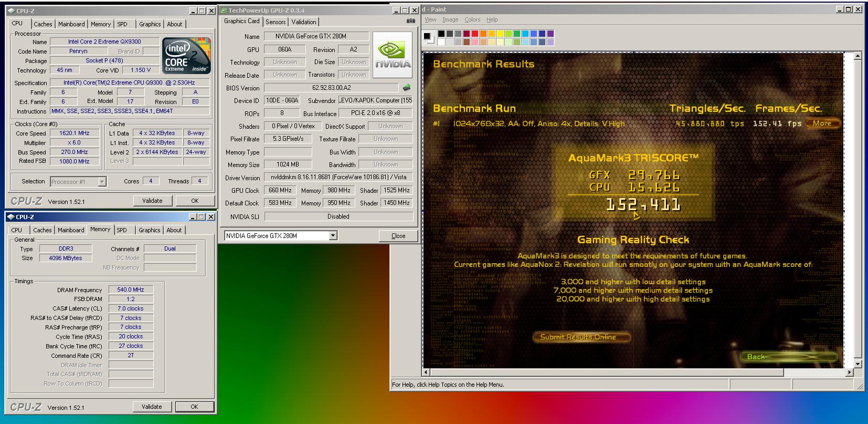The height and width of the screenshot is (424, 868).
Task: Choose the purple swatch in Paint palette
Action: pos(551,34)
